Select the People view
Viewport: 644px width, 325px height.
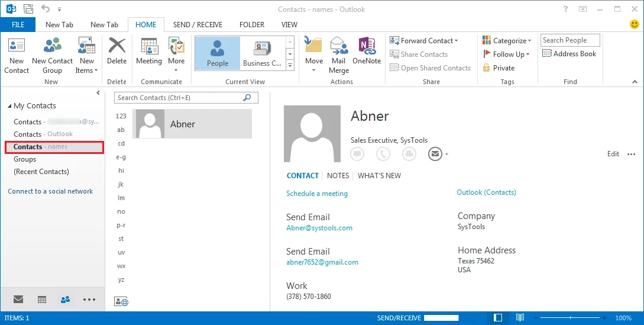(x=217, y=53)
